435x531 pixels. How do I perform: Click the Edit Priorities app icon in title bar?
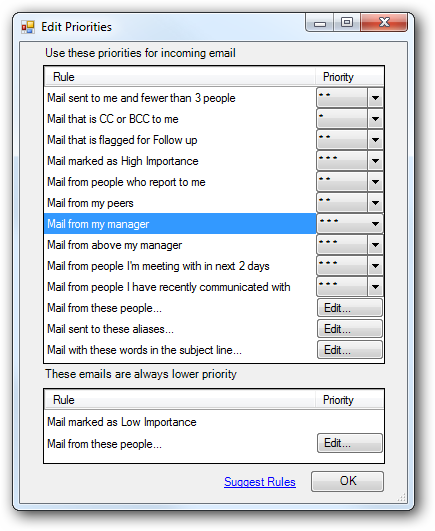point(28,27)
